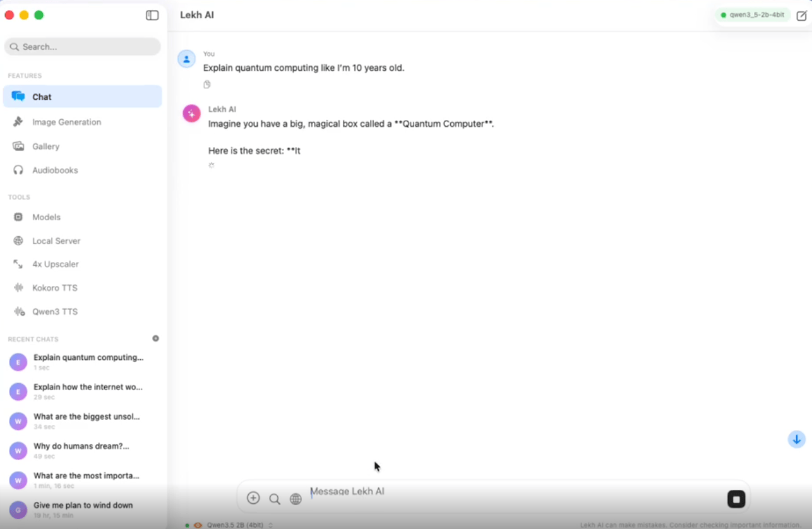
Task: Clear recent chats with the small circle icon
Action: 156,338
